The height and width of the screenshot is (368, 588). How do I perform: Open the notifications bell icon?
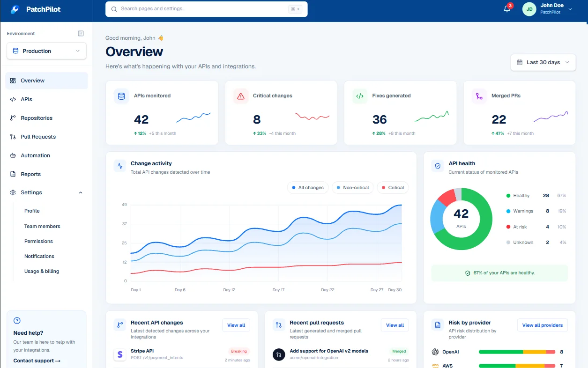pos(507,9)
